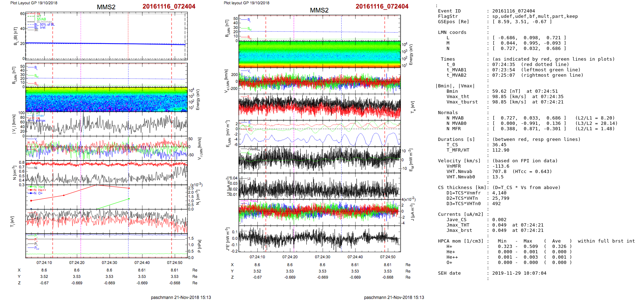
Task: Click the 07:24:30 time tick under the left plot
Action: point(109,263)
